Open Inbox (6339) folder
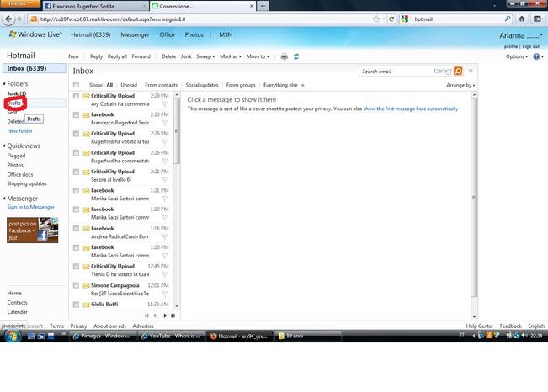 pyautogui.click(x=35, y=68)
